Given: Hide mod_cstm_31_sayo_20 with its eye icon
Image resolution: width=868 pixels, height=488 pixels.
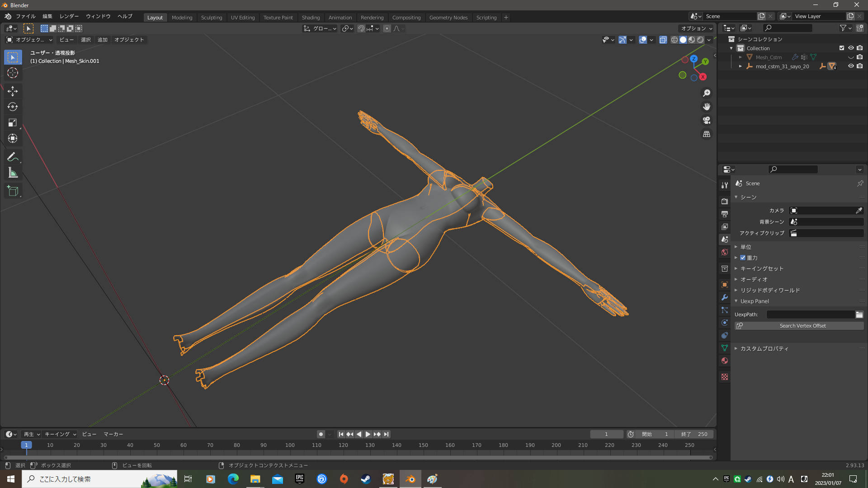Looking at the screenshot, I should pyautogui.click(x=851, y=66).
